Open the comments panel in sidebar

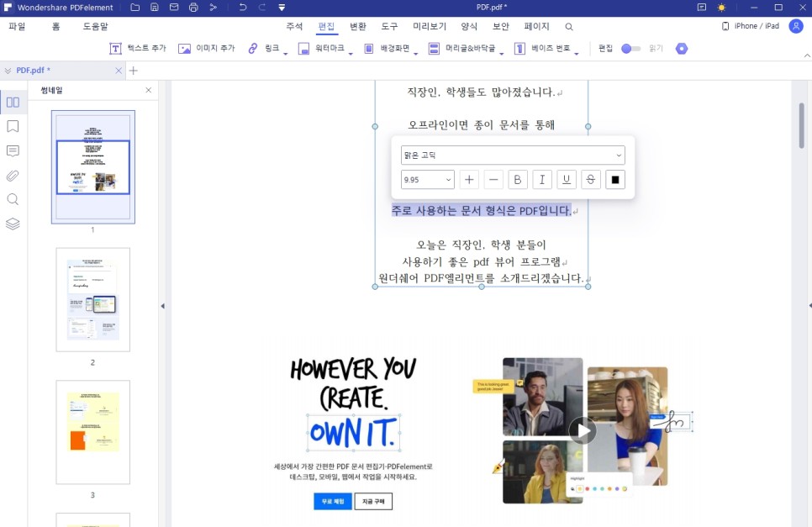click(13, 150)
